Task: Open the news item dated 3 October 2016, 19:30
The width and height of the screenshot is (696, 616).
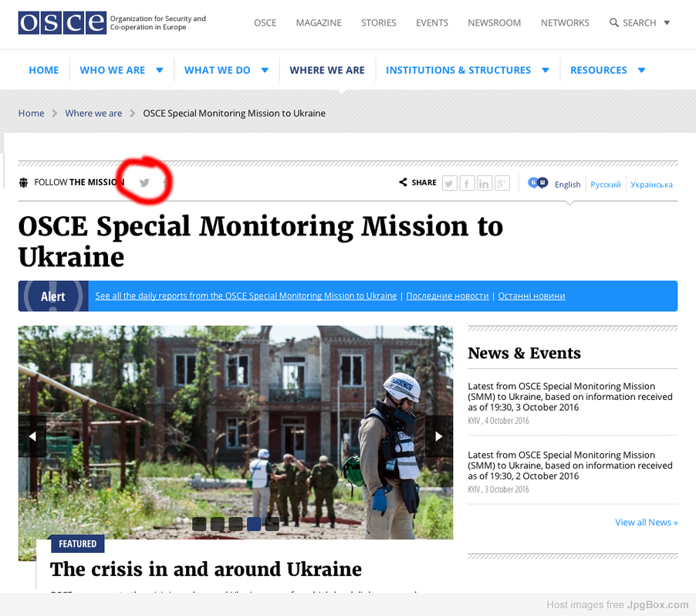Action: click(570, 397)
